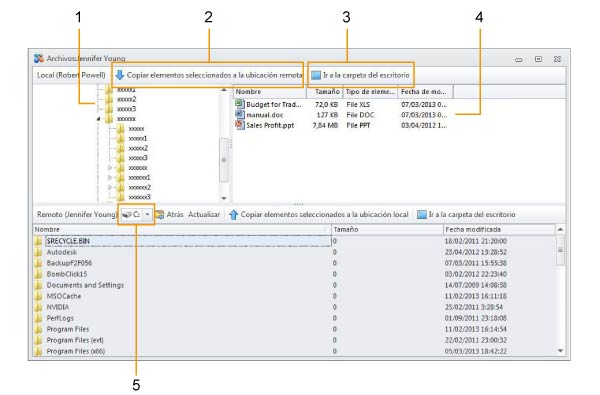The width and height of the screenshot is (600, 395).
Task: Click remote list scroll down arrow
Action: click(x=561, y=351)
